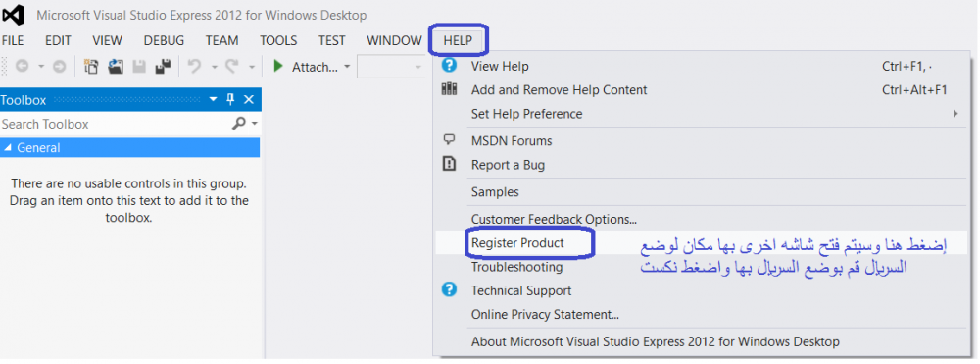Open the empty solution configurations combo box
This screenshot has width=980, height=364.
391,67
